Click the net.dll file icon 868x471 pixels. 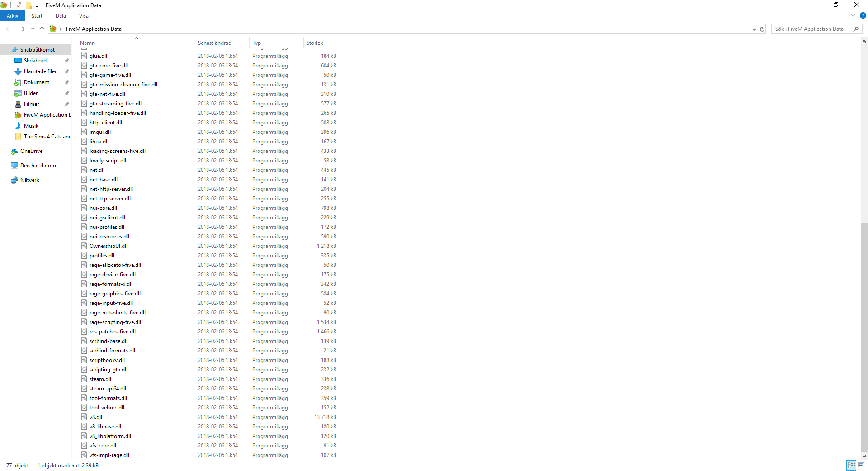click(84, 170)
